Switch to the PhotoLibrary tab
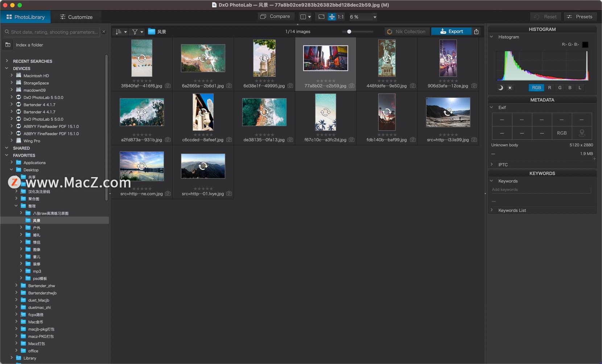This screenshot has height=364, width=602. [x=25, y=17]
